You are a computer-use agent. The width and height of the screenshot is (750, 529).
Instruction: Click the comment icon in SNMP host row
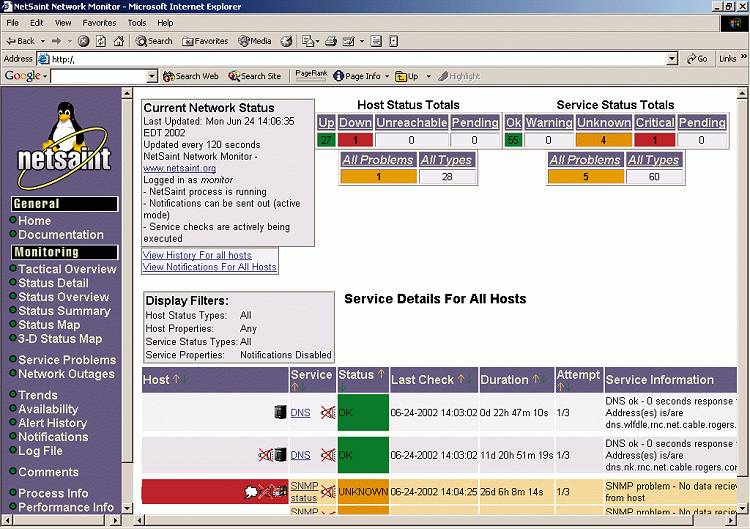[x=252, y=491]
